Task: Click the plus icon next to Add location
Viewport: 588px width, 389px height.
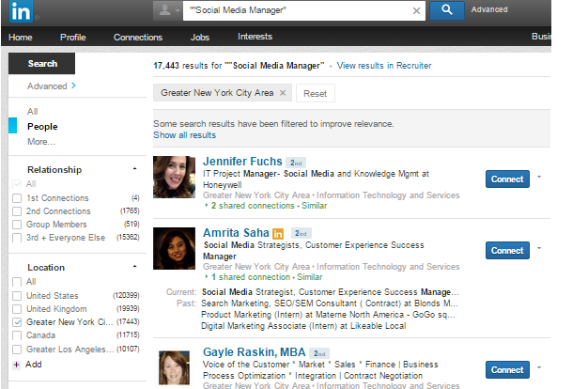Action: (x=17, y=365)
